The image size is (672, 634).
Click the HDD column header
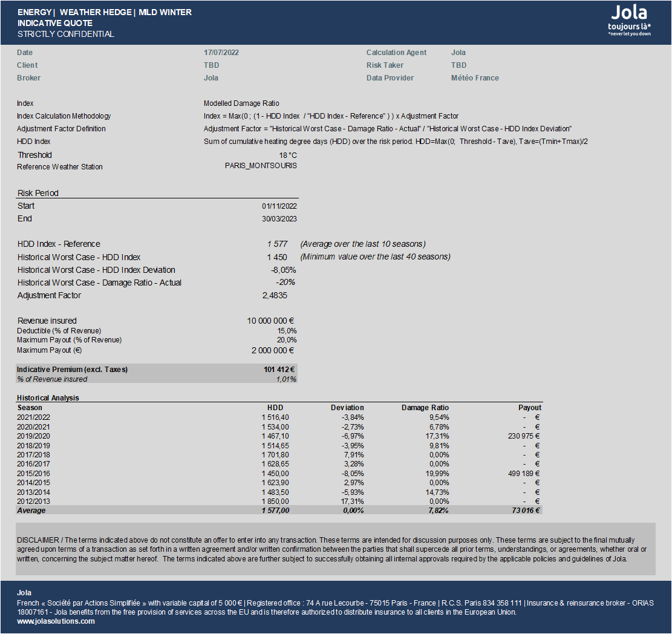(x=275, y=408)
